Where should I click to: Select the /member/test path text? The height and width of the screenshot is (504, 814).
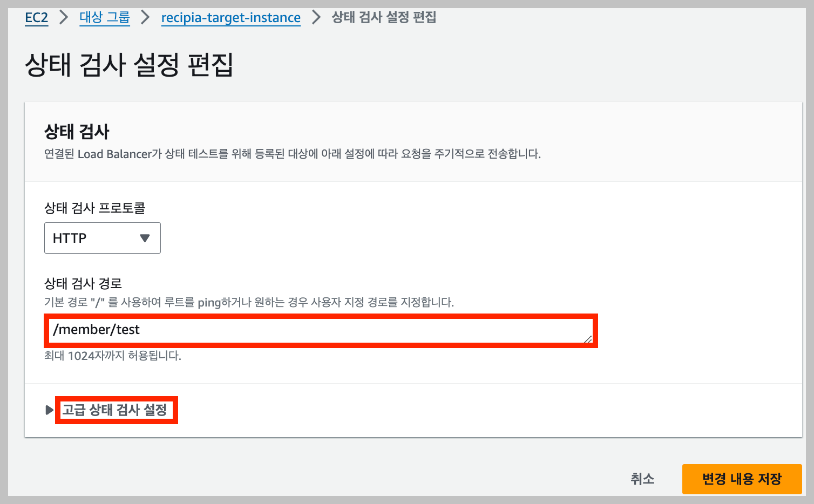[97, 330]
